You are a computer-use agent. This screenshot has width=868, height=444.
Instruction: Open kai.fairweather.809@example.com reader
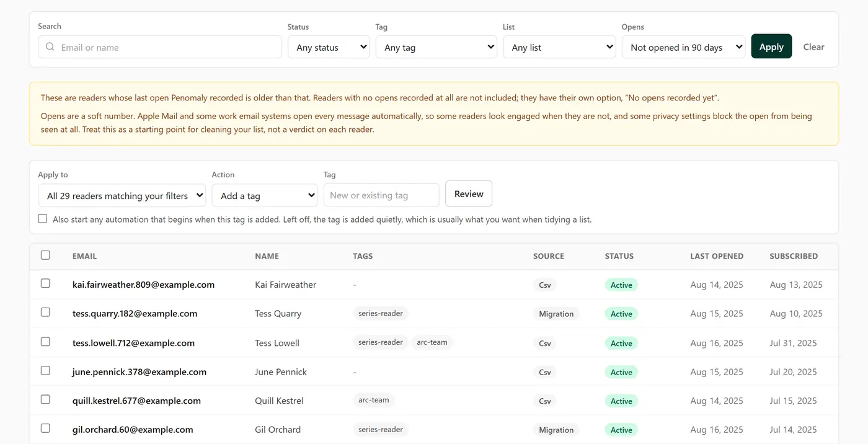coord(143,285)
